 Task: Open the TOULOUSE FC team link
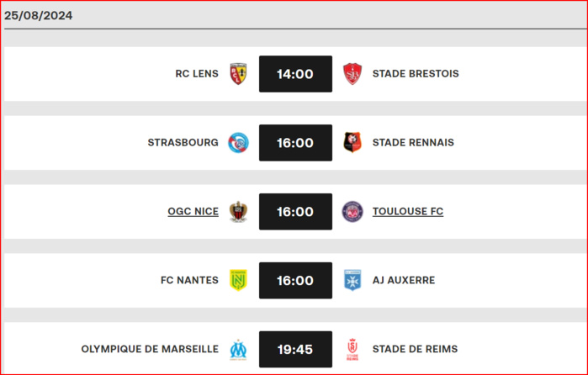pyautogui.click(x=408, y=212)
